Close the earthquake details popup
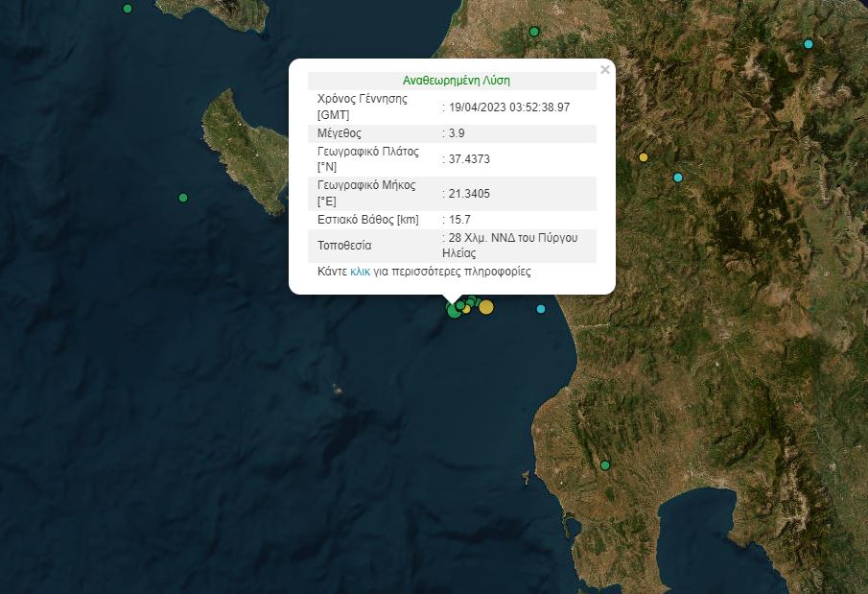 pyautogui.click(x=604, y=69)
